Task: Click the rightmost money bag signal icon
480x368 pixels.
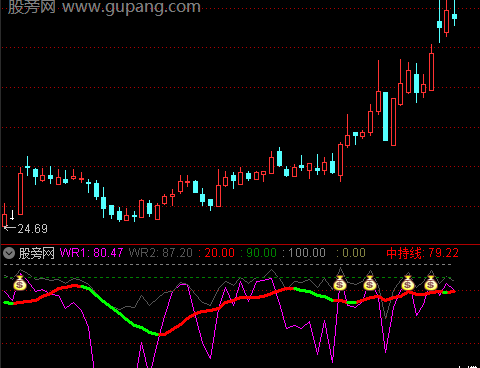Action: pos(431,283)
